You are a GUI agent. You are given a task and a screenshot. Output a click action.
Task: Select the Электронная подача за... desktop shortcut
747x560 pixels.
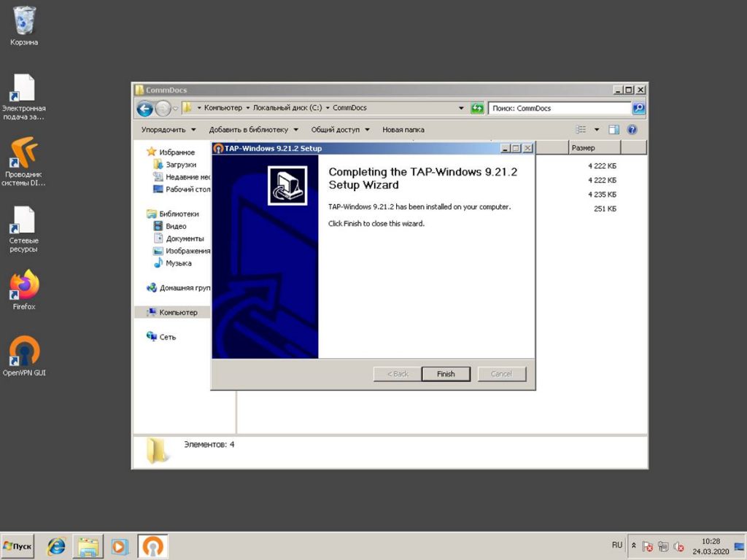(x=24, y=97)
